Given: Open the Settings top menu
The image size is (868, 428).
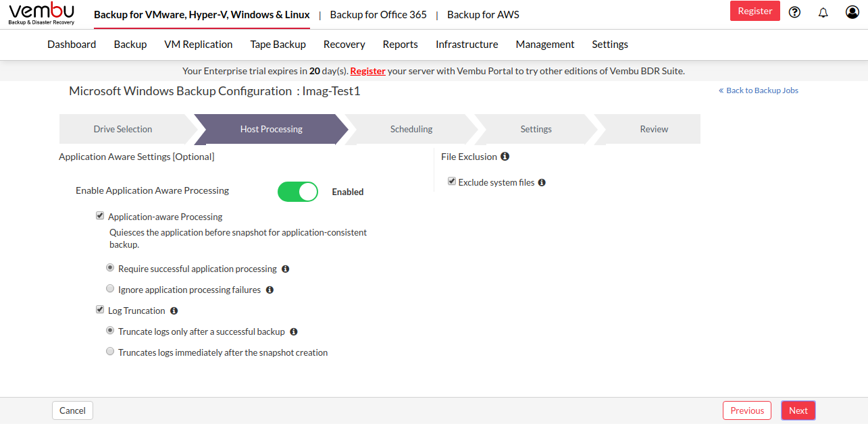Looking at the screenshot, I should point(610,44).
